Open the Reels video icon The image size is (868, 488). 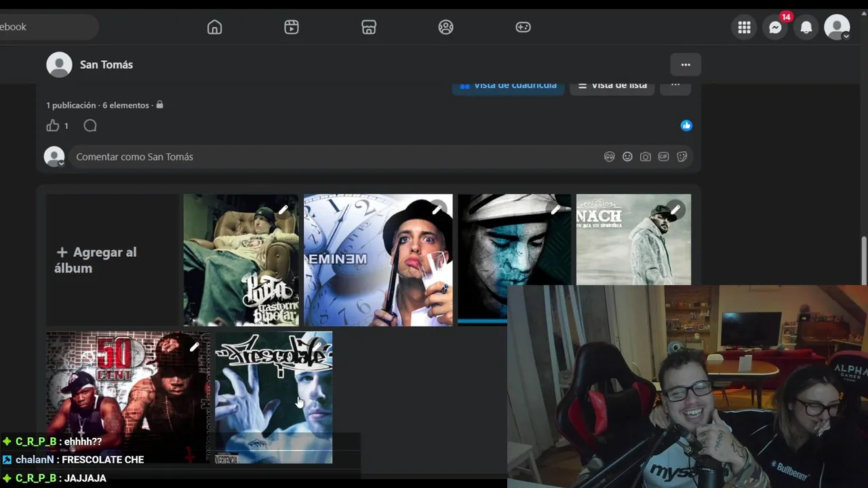[292, 27]
